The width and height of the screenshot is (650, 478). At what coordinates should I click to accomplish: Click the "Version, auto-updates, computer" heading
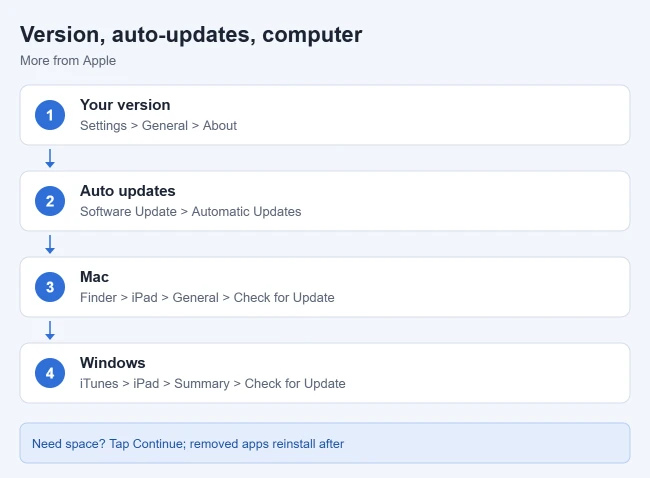point(191,34)
